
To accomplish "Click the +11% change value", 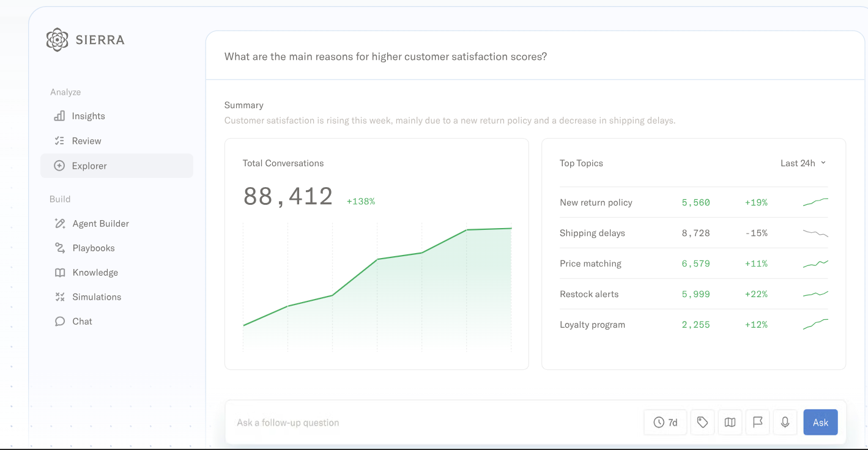I will 756,264.
